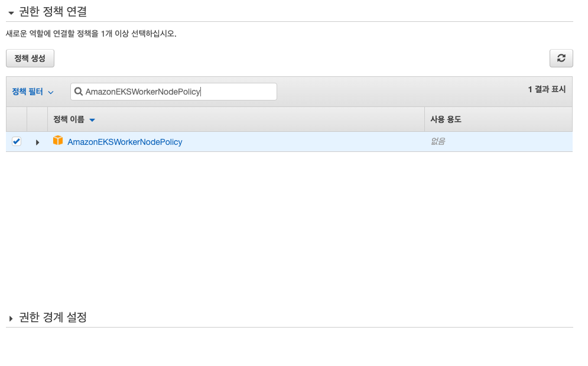Expand the AmazonEKSWorkerNodePolicy row details arrow
This screenshot has width=588, height=366.
click(x=37, y=142)
